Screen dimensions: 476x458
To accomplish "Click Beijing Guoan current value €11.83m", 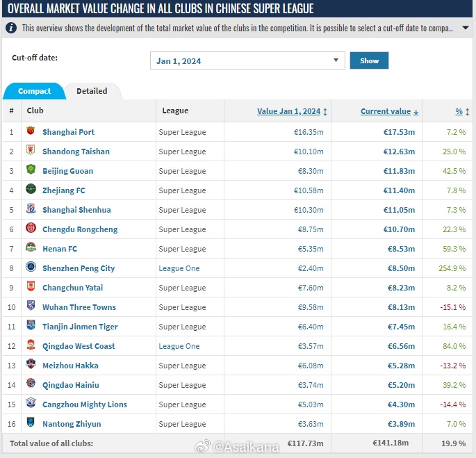I will click(399, 171).
